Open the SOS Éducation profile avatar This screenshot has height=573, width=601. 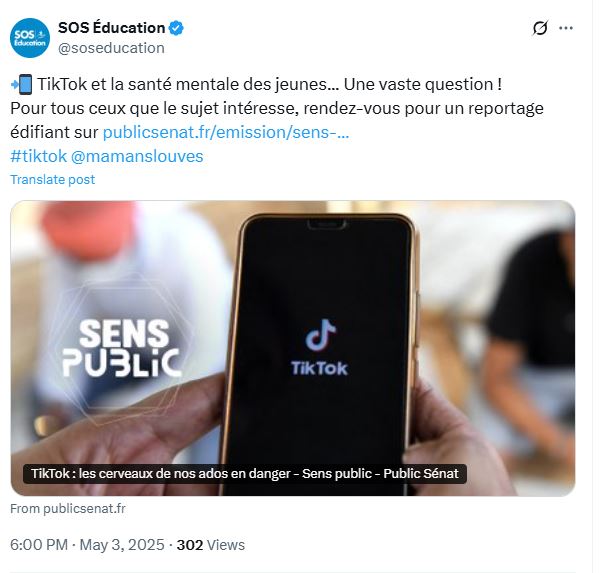tap(30, 38)
